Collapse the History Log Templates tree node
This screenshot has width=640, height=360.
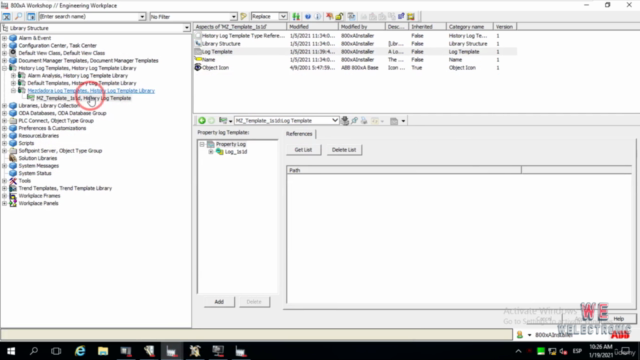click(x=4, y=68)
